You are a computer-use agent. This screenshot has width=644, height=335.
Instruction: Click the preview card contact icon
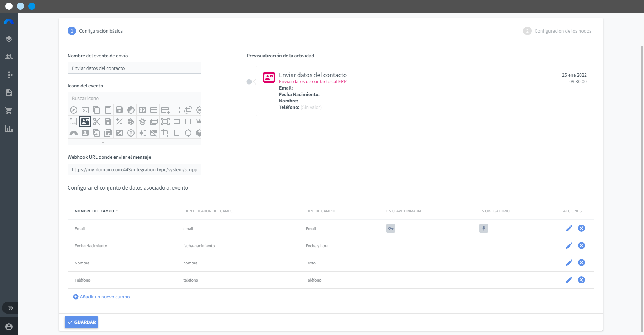pos(269,77)
